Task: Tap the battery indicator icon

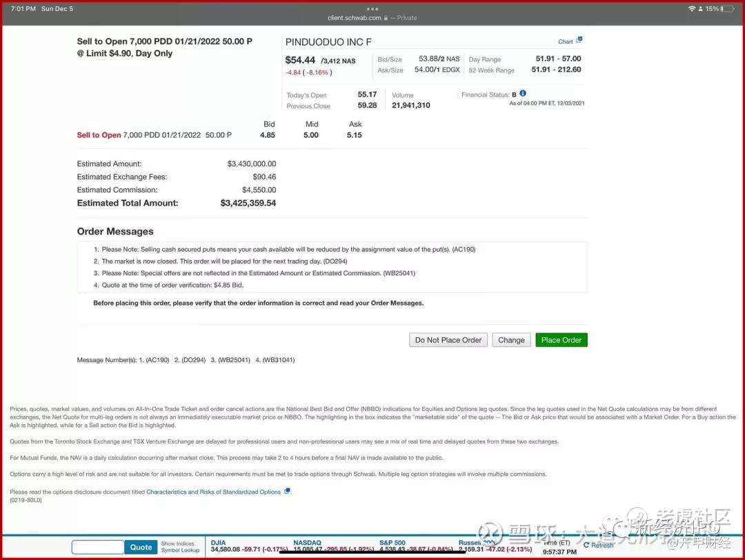Action: 728,8
